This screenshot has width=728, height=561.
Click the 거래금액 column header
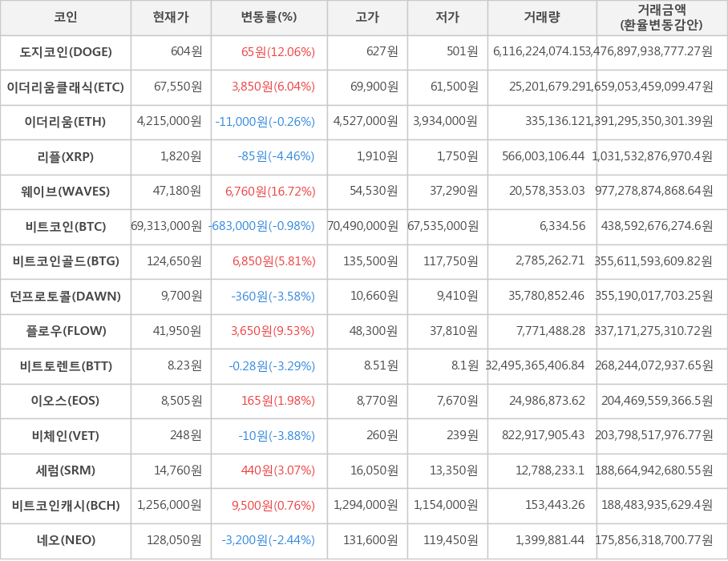661,18
